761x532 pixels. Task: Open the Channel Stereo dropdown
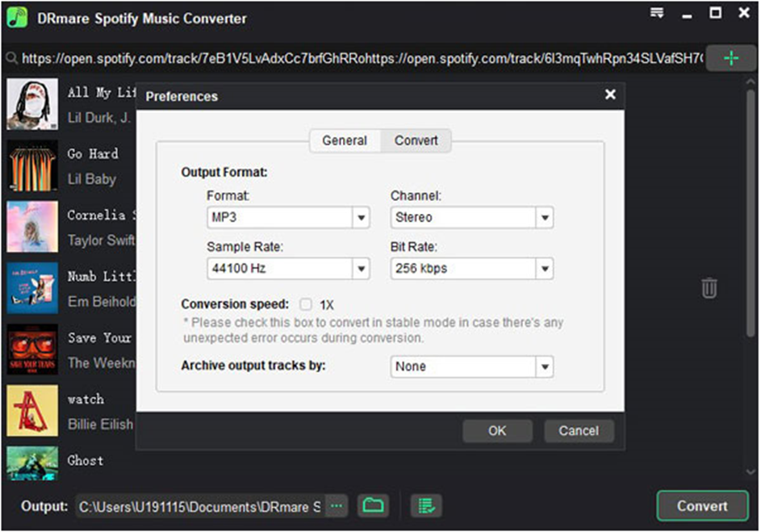[546, 218]
